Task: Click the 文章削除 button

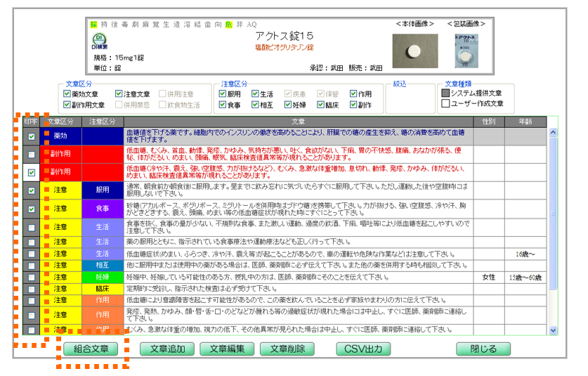Action: point(282,349)
